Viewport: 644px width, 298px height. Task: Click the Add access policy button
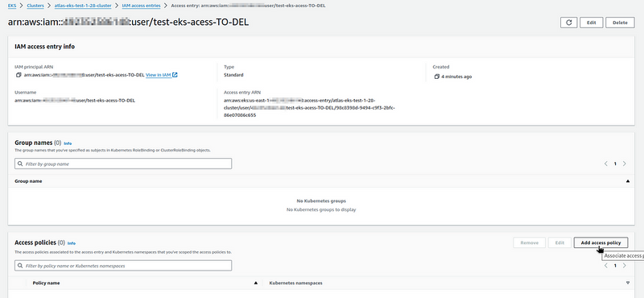point(601,243)
